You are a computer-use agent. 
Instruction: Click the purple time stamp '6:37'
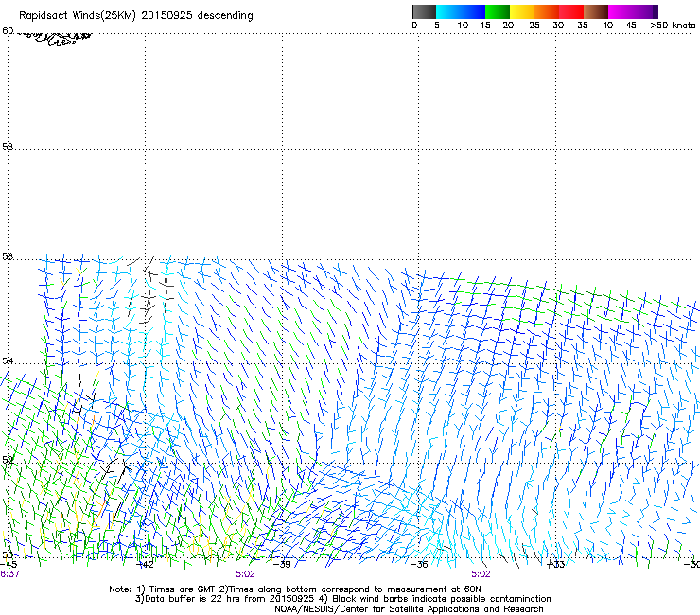point(9,574)
